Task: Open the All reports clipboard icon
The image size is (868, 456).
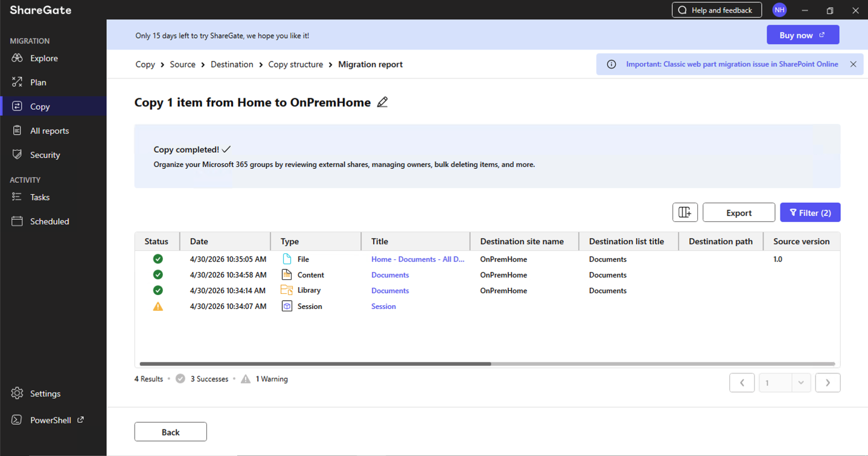Action: [17, 130]
